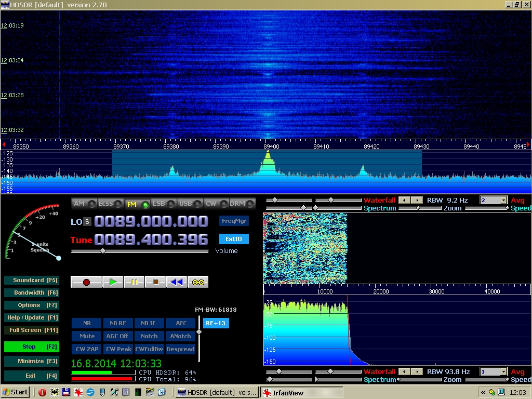
Task: Click the LO frequency display
Action: click(151, 221)
